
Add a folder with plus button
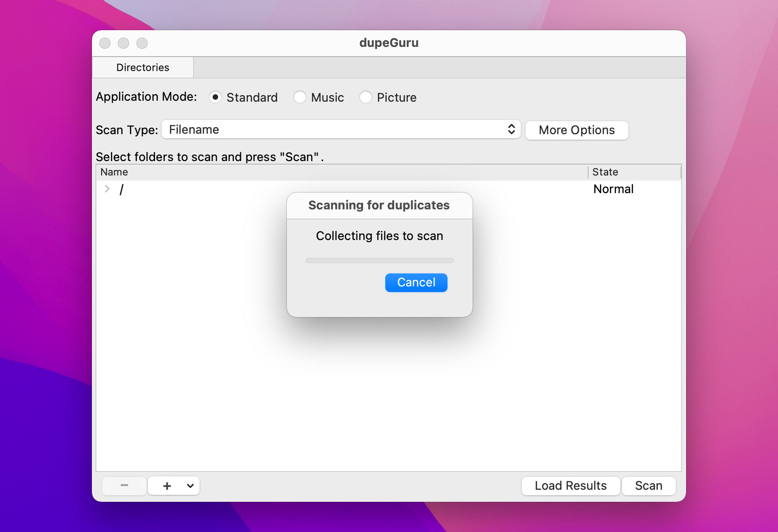(167, 486)
